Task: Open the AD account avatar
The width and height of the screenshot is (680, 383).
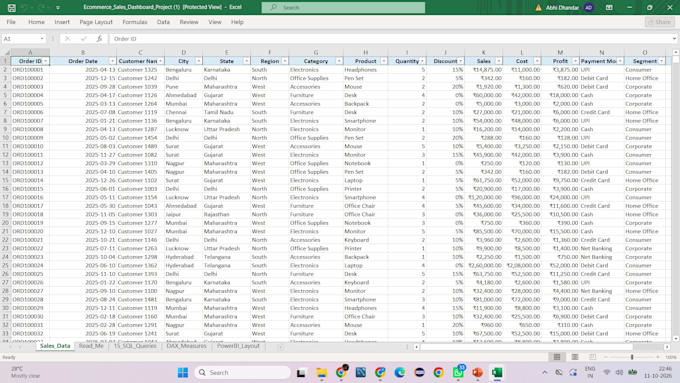Action: tap(588, 7)
